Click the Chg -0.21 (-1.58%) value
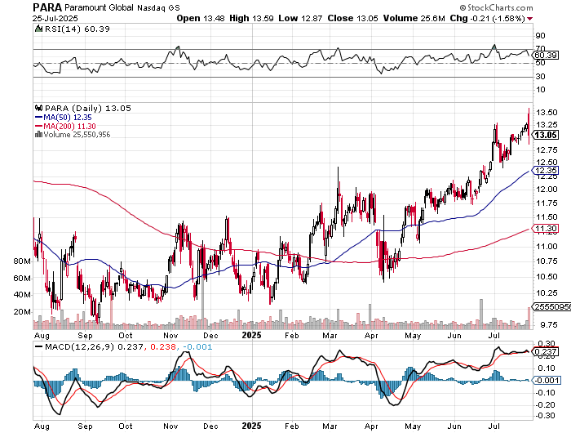 click(x=487, y=18)
